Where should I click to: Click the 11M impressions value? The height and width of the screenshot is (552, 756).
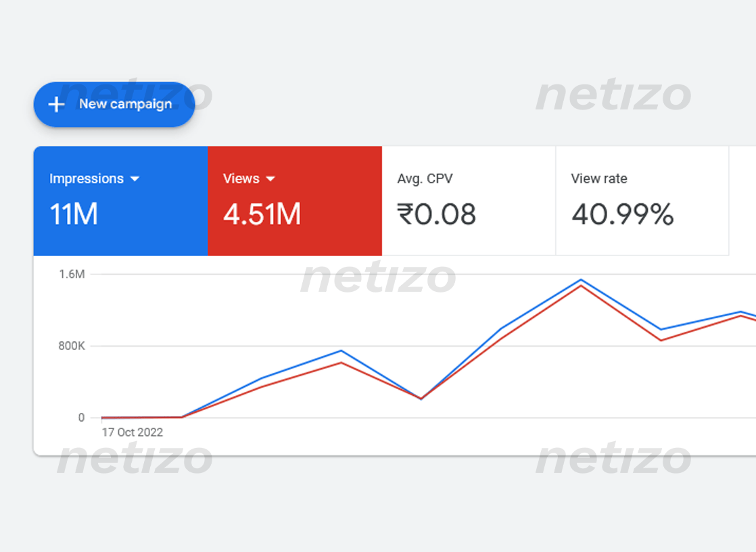pyautogui.click(x=74, y=214)
